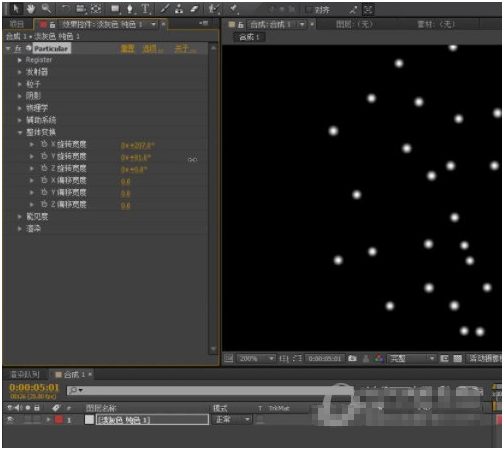Select the Eraser tool
Viewport: 504px width, 450px height.
pos(194,9)
